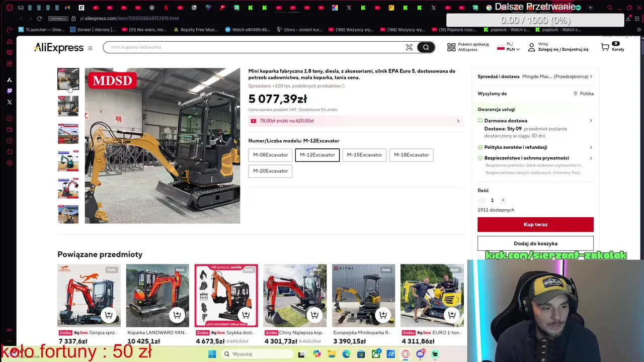The width and height of the screenshot is (644, 362).
Task: Open (19) Pajalock rzuc... bookmark
Action: pyautogui.click(x=454, y=30)
